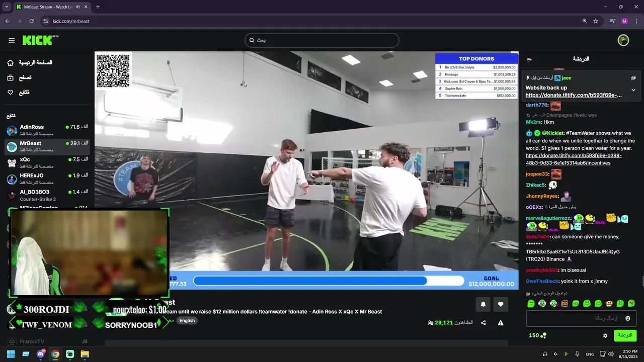The image size is (644, 362).
Task: Click the kick.com/mrbeast address bar
Action: (x=312, y=21)
